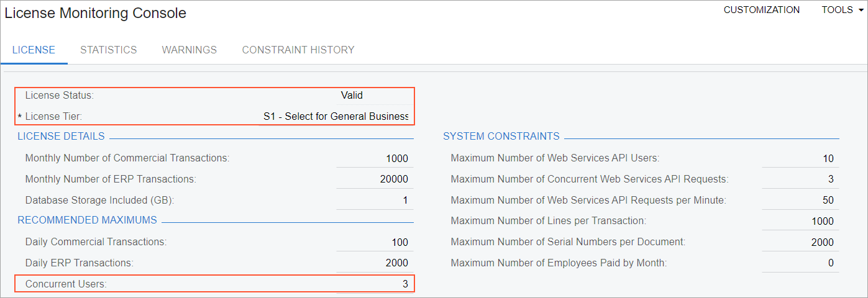Open the CUSTOMIZATION menu

tap(762, 10)
